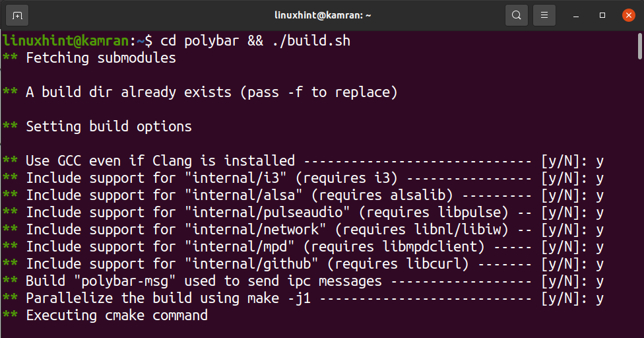This screenshot has width=644, height=338.
Task: Click the window title linuxhint@kamran: ~
Action: (321, 15)
